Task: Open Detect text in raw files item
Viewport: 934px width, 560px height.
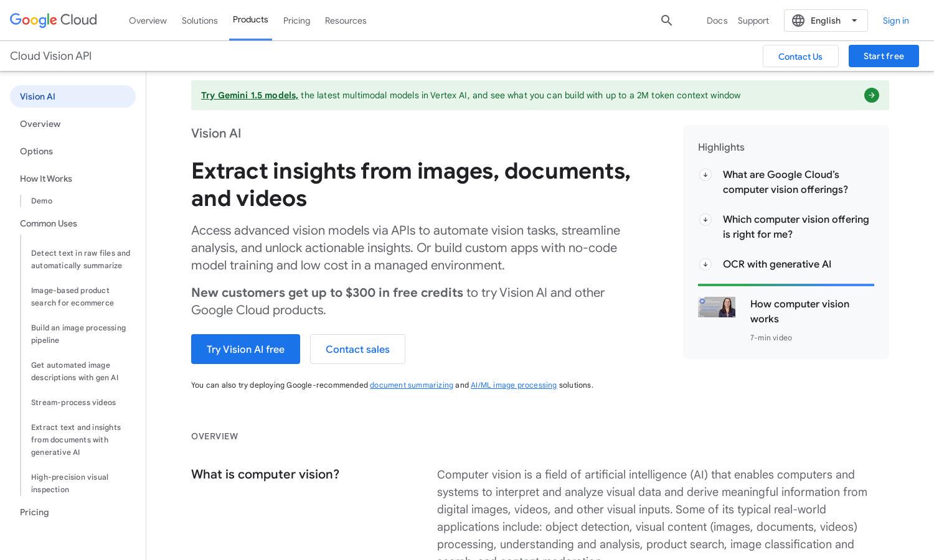Action: [81, 259]
